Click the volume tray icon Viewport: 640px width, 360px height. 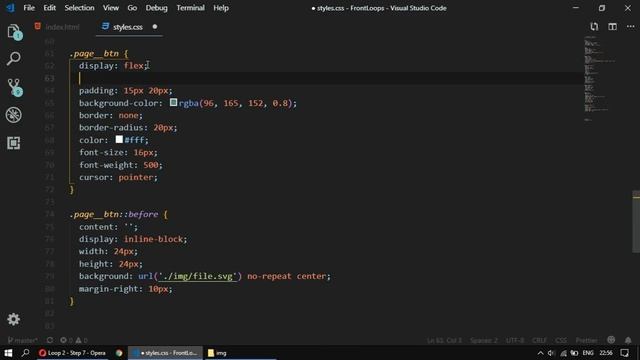point(551,353)
